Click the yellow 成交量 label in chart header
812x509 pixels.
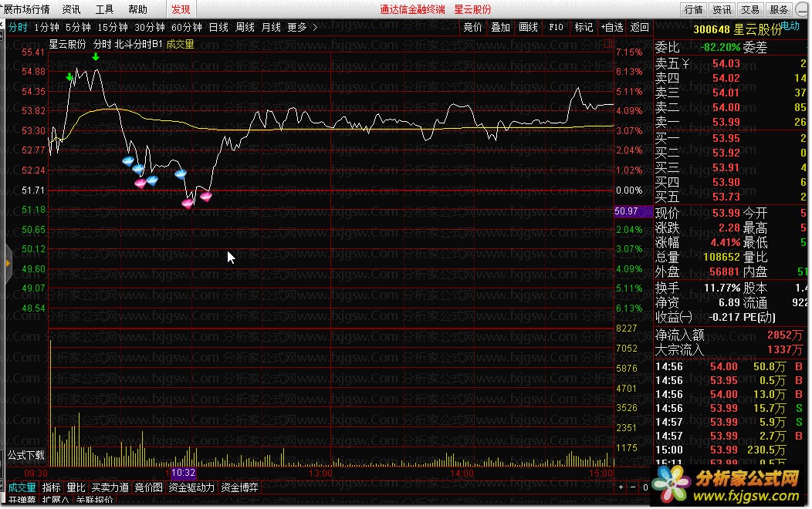[x=180, y=45]
